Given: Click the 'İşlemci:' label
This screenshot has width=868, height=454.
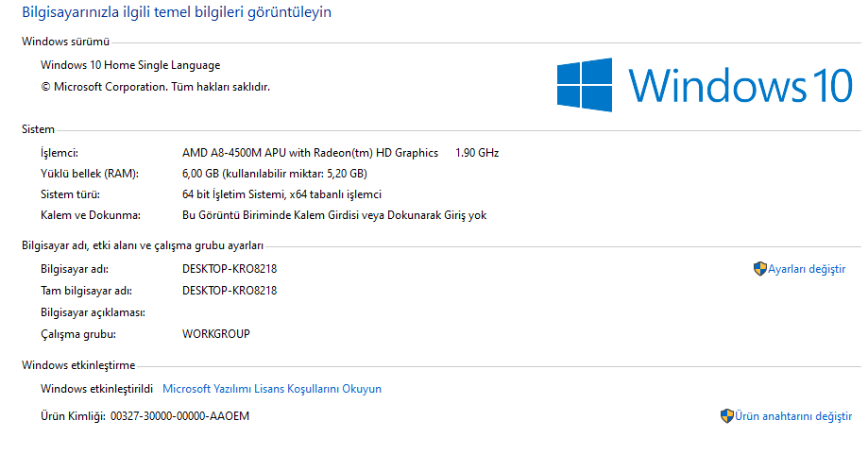Looking at the screenshot, I should coord(60,153).
